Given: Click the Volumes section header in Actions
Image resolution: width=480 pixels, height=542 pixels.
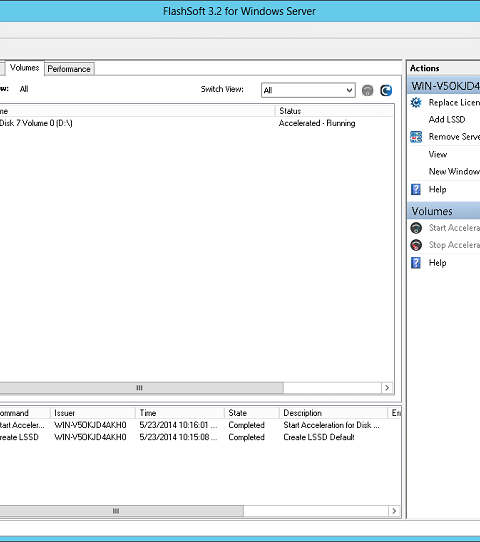Looking at the screenshot, I should 444,211.
